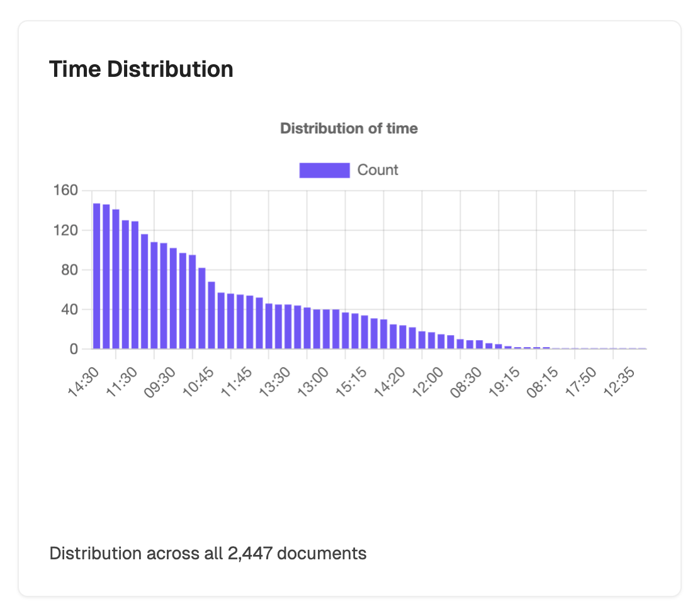This screenshot has height=616, width=700.
Task: Click the 12:35 x-axis label
Action: [619, 382]
